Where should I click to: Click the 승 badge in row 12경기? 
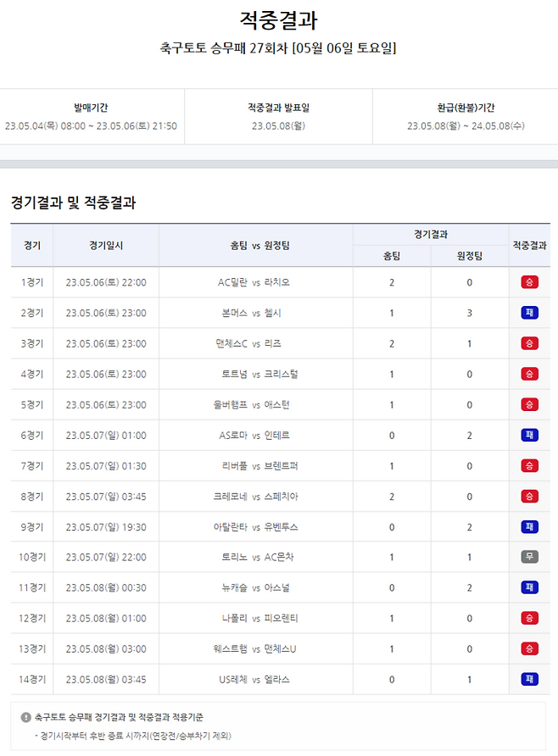click(x=529, y=618)
